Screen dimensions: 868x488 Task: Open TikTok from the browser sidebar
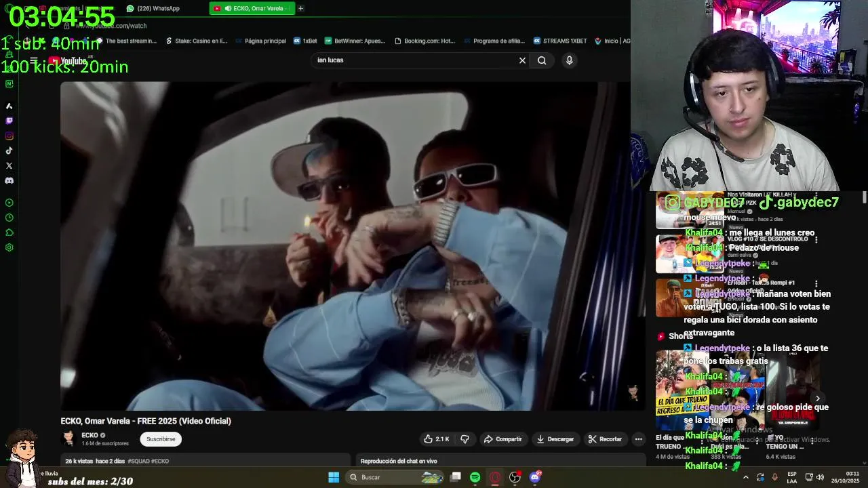pyautogui.click(x=9, y=150)
